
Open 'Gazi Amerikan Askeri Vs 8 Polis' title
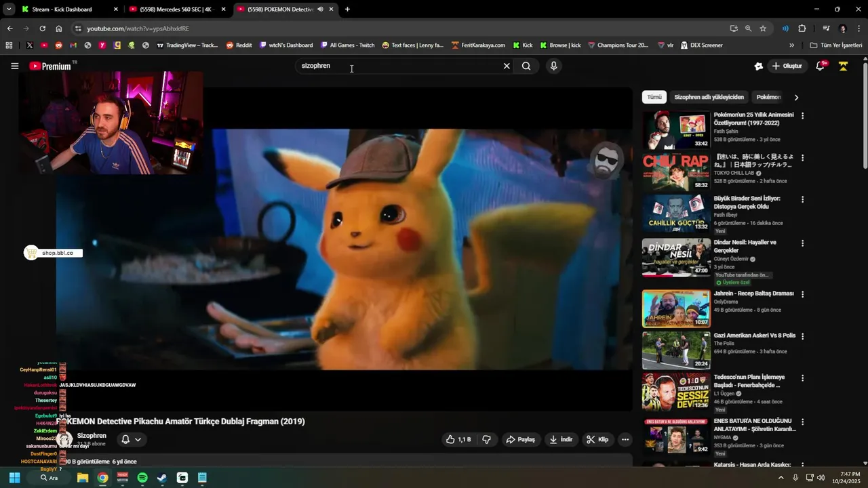point(755,335)
